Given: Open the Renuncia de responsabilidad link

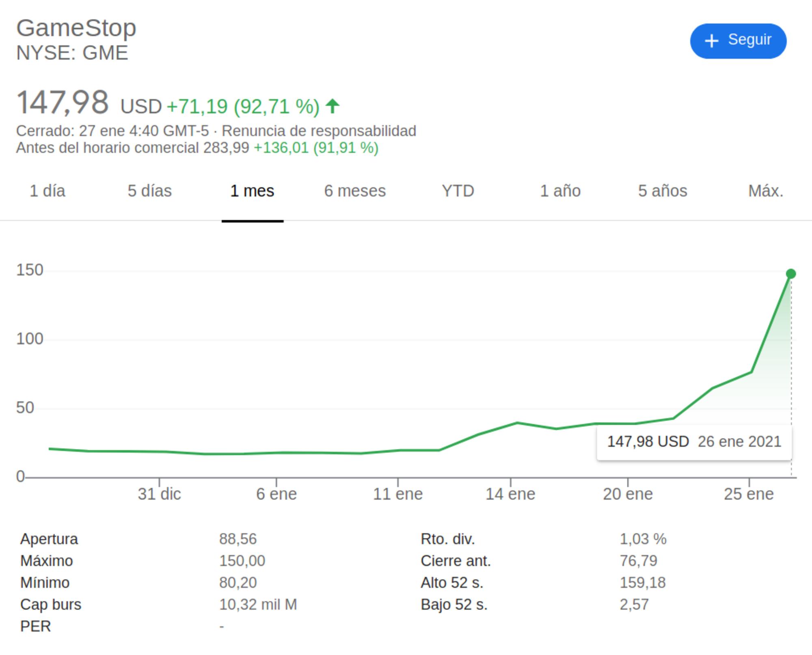Looking at the screenshot, I should pyautogui.click(x=320, y=131).
